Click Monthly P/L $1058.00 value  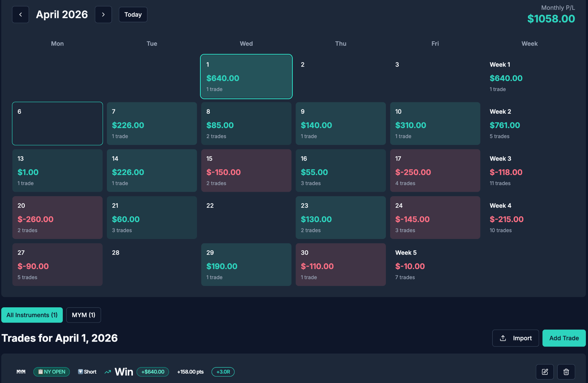point(551,19)
